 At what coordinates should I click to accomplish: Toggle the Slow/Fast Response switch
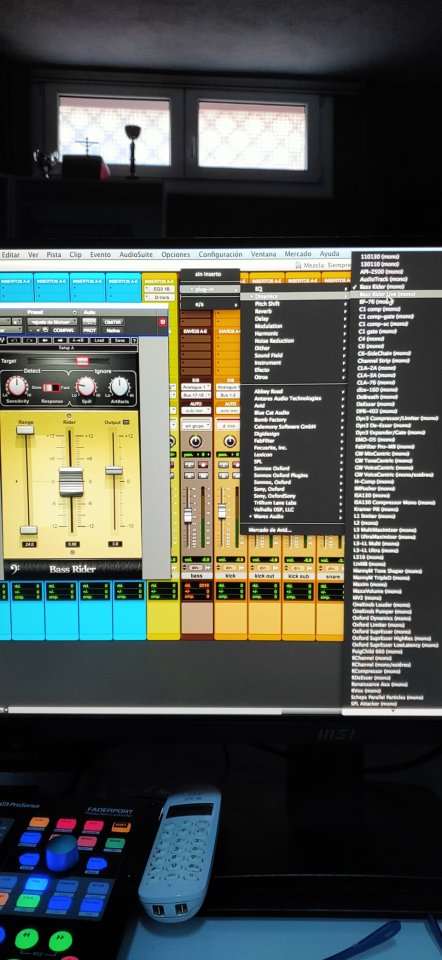pos(51,388)
